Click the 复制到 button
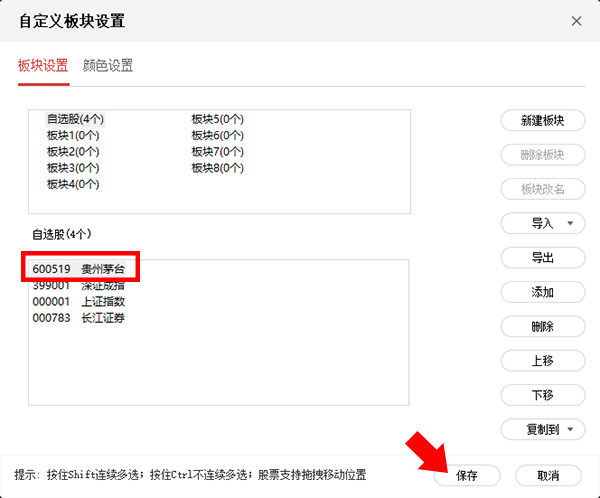 pos(542,429)
